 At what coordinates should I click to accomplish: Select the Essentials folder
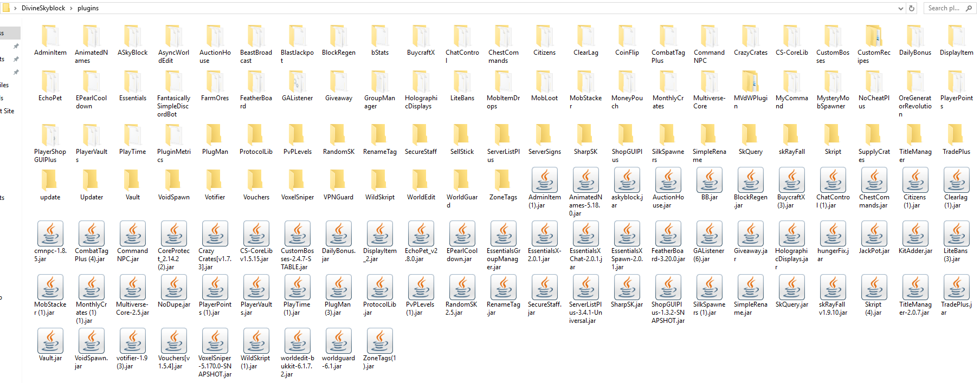pos(133,86)
